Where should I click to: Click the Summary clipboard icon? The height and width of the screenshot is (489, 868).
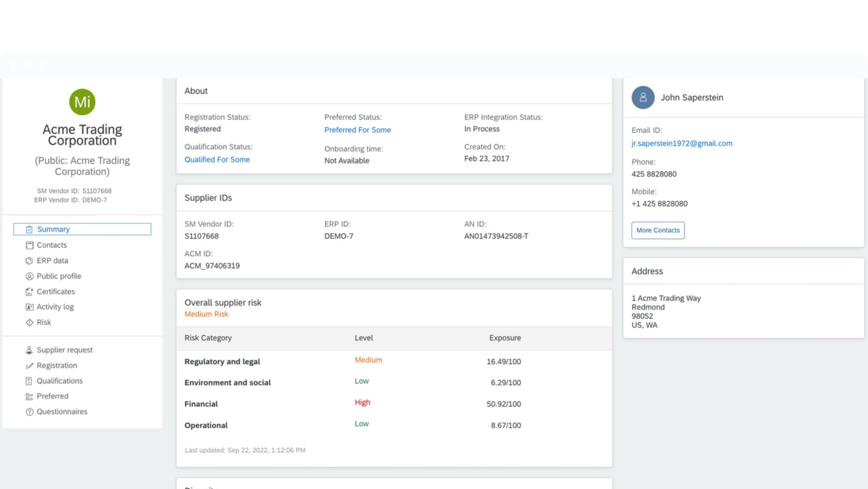pos(29,229)
